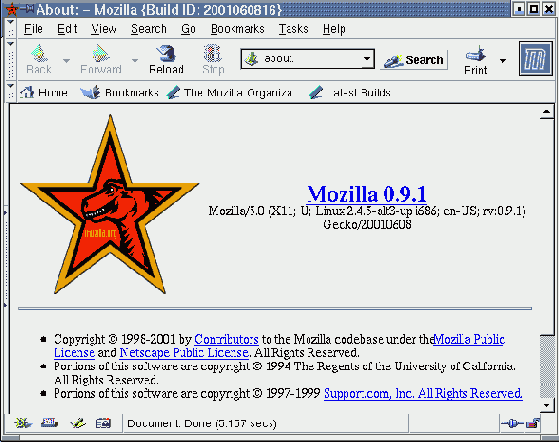
Task: Click the window menu star icon in titlebar
Action: coord(11,9)
